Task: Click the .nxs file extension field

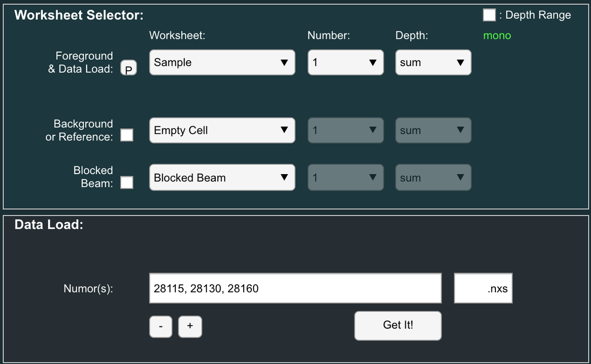Action: (483, 288)
